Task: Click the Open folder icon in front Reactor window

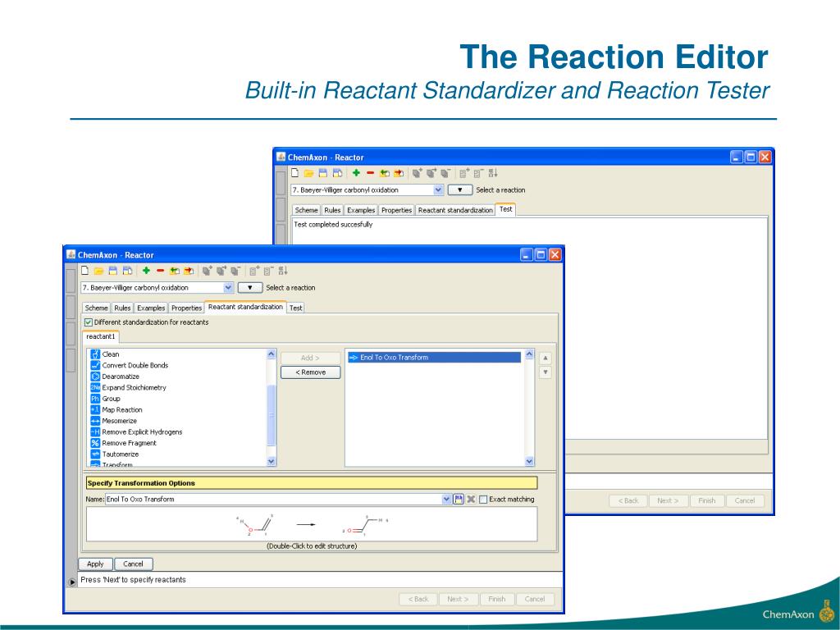Action: (98, 271)
